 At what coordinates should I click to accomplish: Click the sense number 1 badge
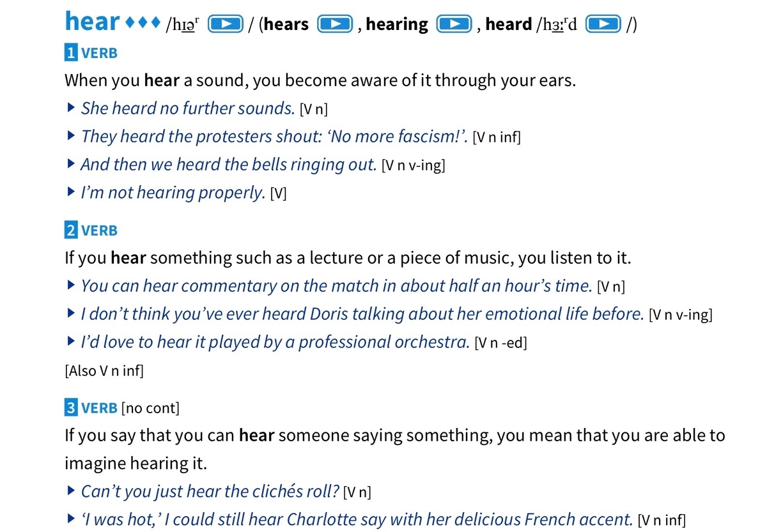click(x=71, y=53)
